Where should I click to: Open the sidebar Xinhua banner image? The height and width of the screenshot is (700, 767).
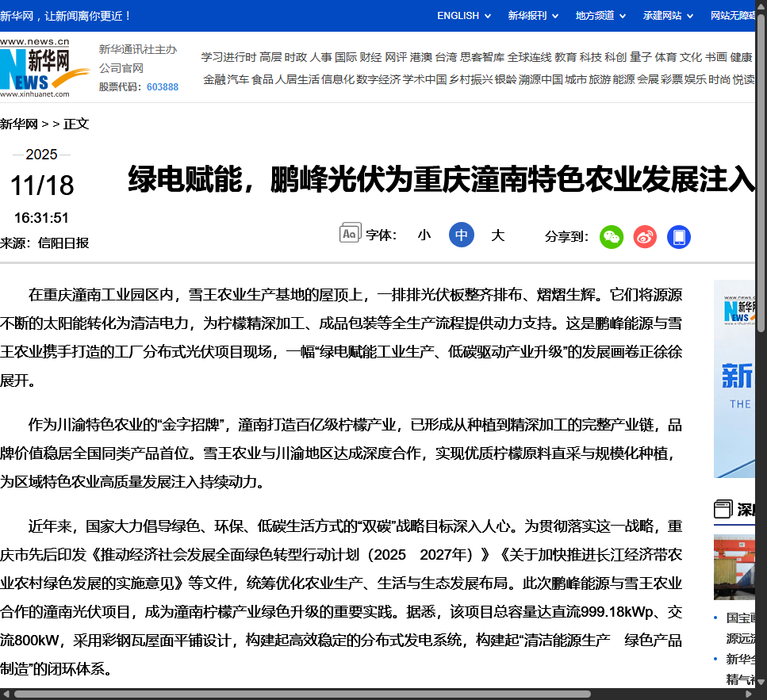click(734, 379)
